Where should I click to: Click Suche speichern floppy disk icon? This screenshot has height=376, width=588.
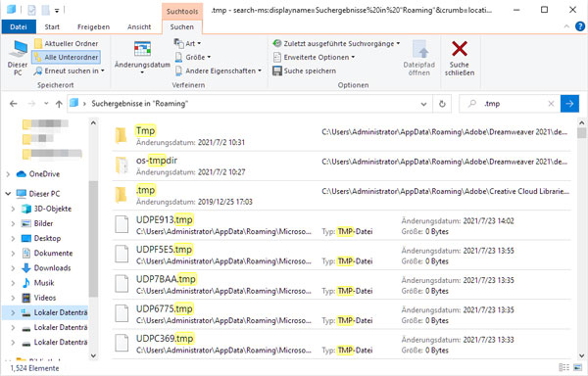click(x=277, y=70)
